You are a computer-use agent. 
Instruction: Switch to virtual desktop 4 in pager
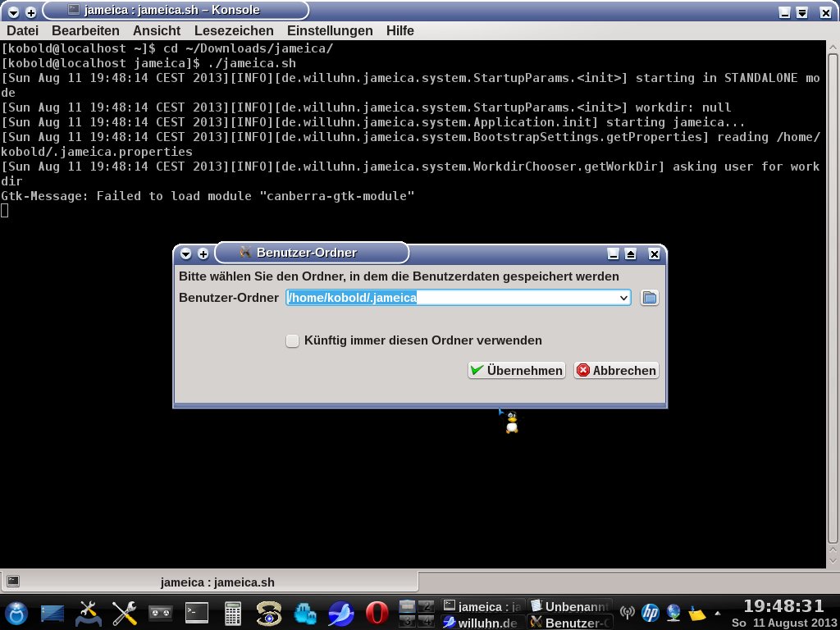coord(426,621)
